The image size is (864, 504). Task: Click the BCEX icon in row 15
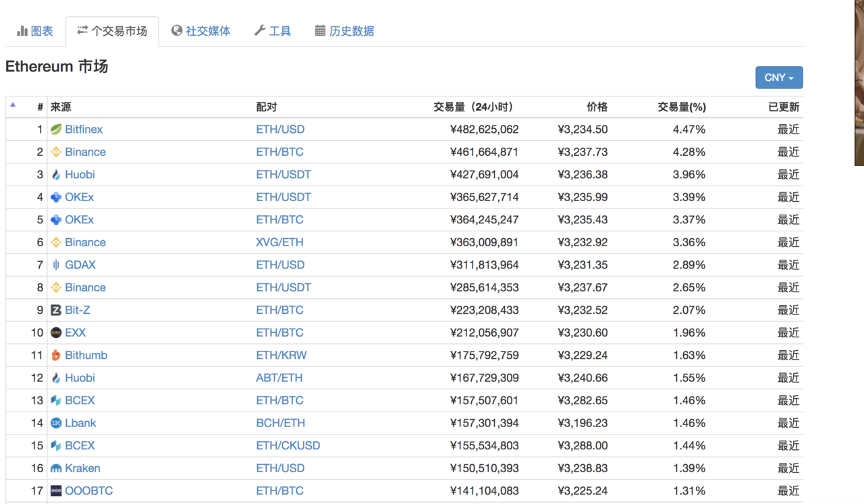point(56,446)
